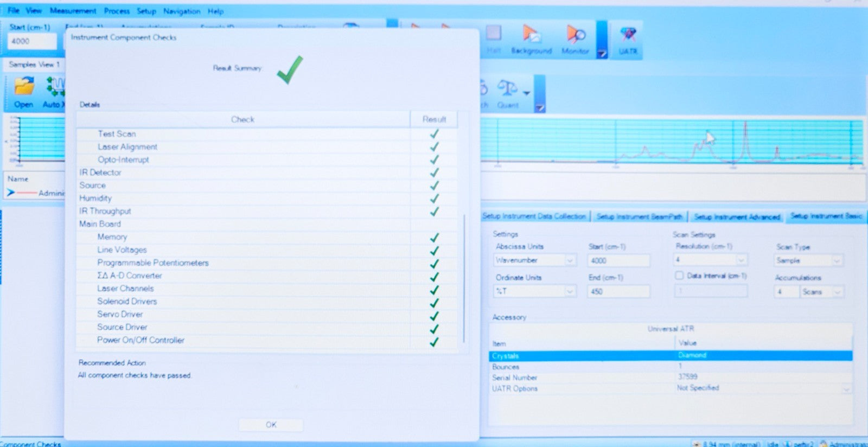Switch to Setup Instrument Data Collection tab
Screen dimensions: 868x447
(534, 216)
